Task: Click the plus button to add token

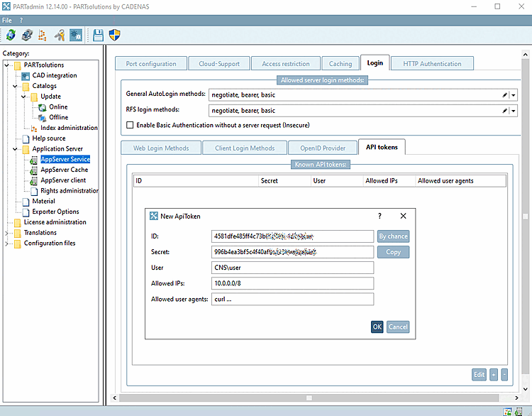Action: [494, 375]
